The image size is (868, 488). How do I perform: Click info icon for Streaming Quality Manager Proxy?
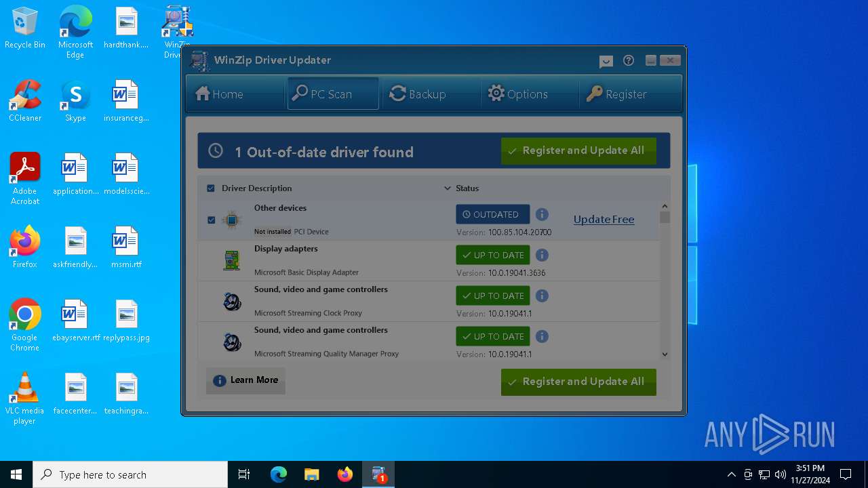(542, 336)
